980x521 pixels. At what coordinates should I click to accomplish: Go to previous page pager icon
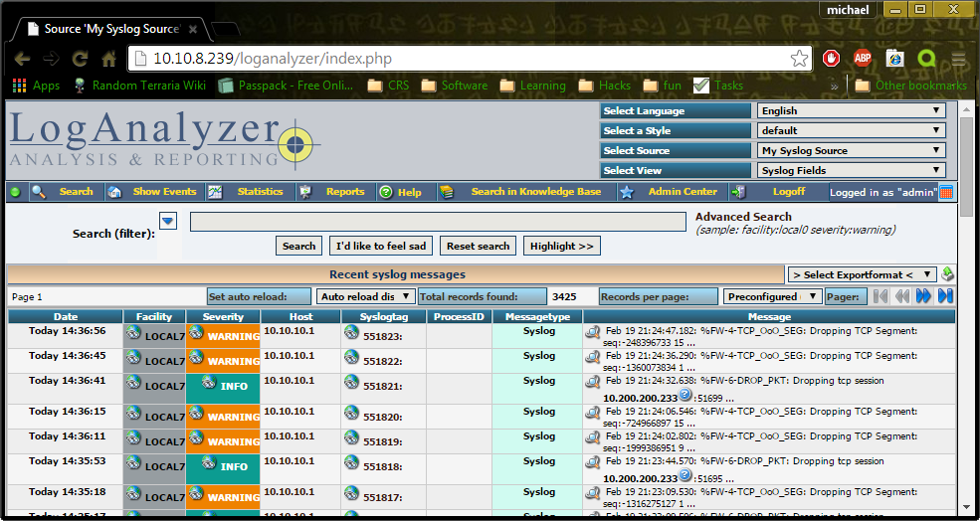click(901, 296)
